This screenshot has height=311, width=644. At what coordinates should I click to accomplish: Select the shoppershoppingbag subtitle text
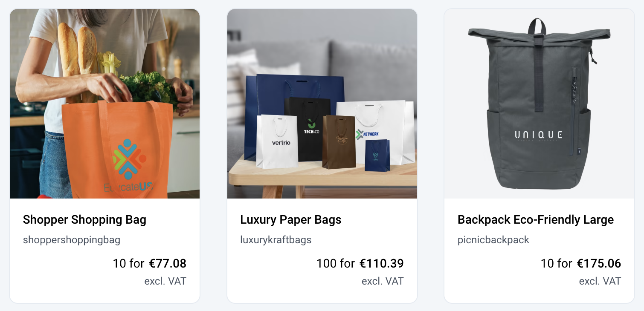(x=72, y=240)
